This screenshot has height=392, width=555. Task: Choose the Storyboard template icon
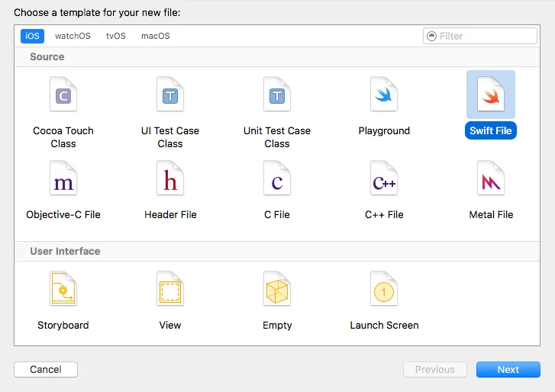click(x=63, y=289)
